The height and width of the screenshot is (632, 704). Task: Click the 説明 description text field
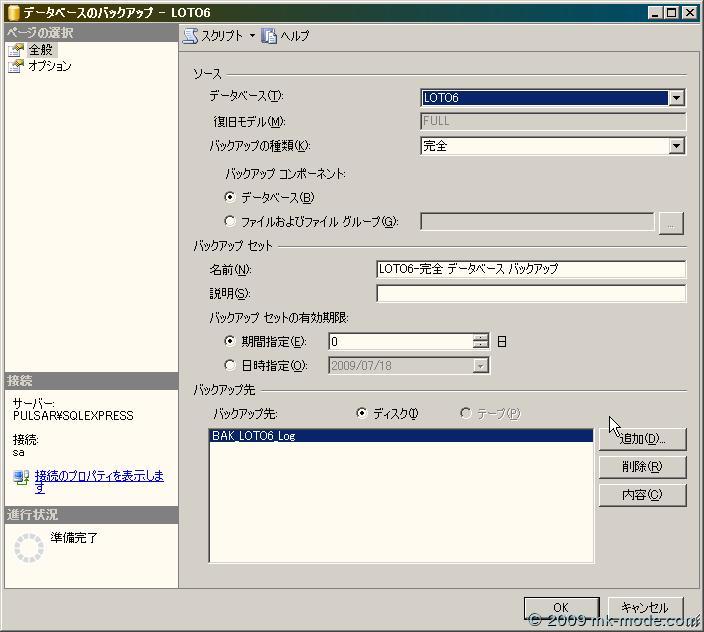(x=530, y=294)
